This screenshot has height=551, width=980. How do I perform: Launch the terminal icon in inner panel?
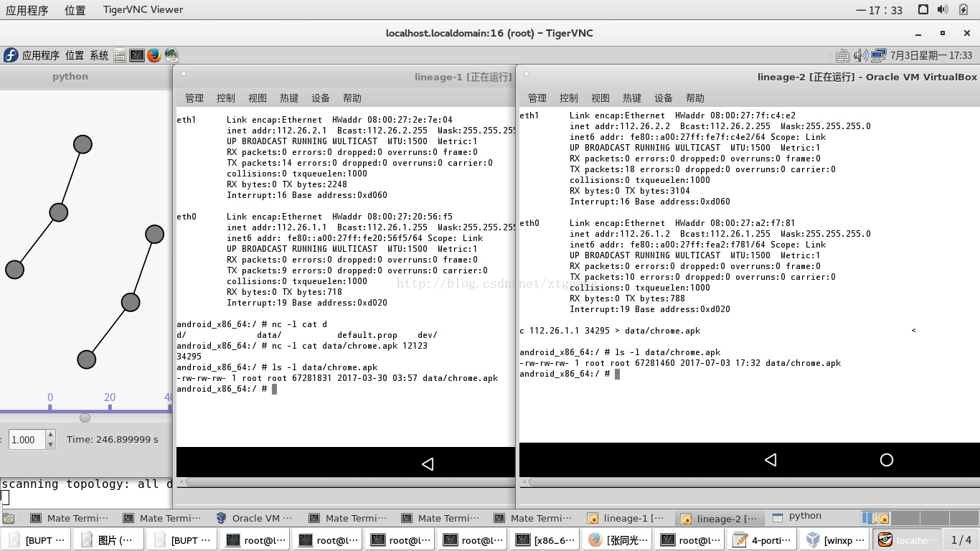click(x=137, y=55)
